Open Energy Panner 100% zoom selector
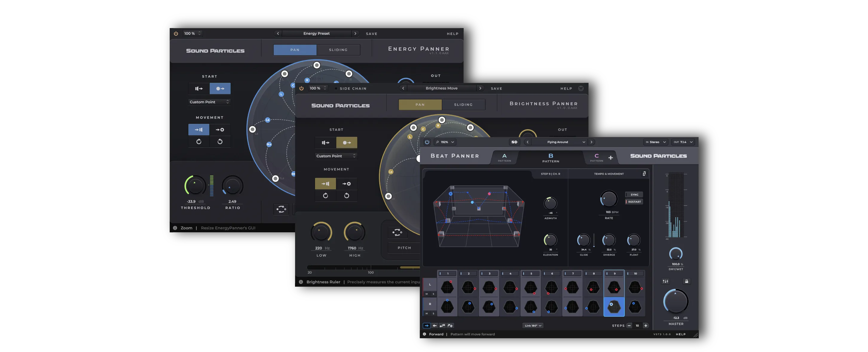Screen dimensions: 868x352 [192, 33]
